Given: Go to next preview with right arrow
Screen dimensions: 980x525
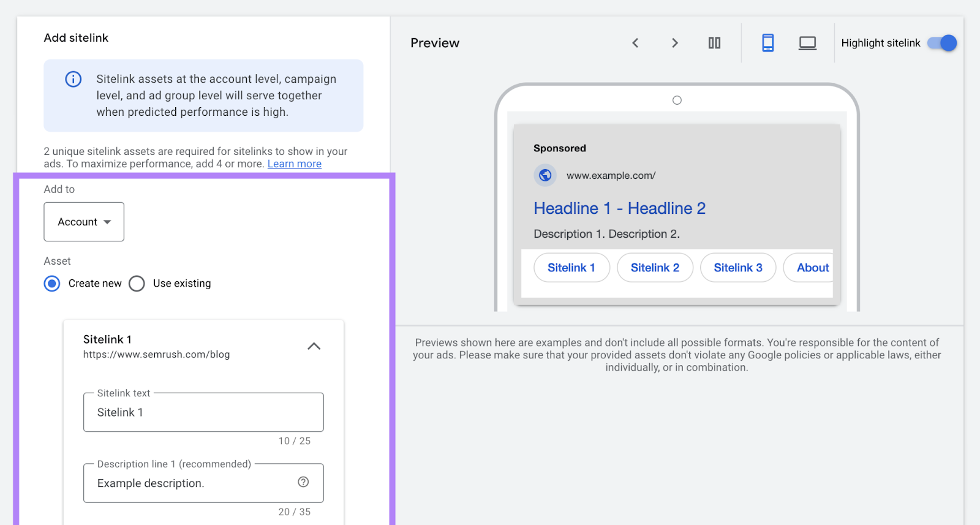Looking at the screenshot, I should [x=675, y=43].
